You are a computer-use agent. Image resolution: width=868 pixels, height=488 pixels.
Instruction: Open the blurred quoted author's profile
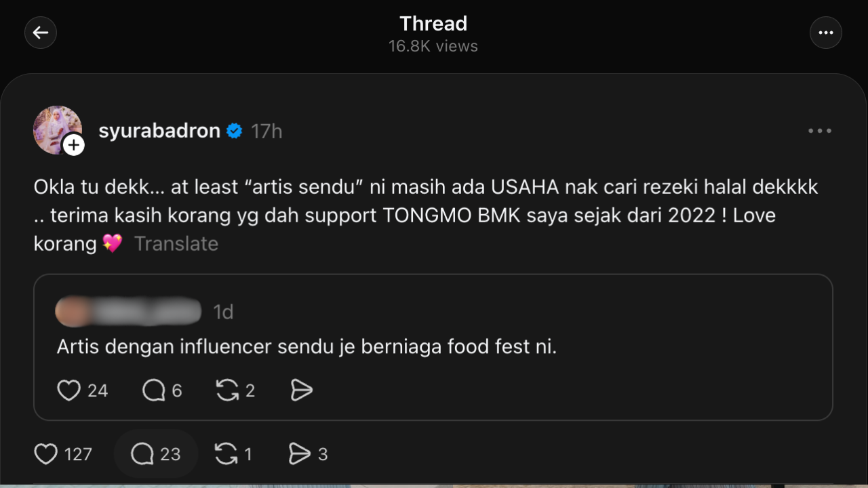(x=129, y=311)
